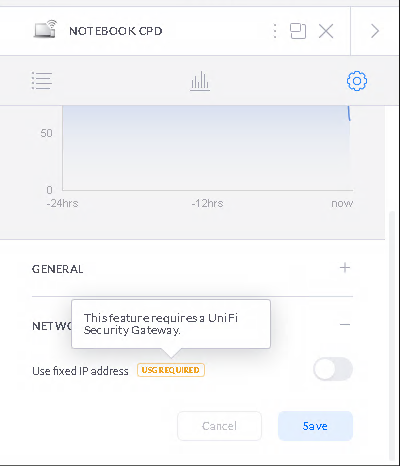Screen dimensions: 400x466
Task: Click the NOTEBOOK CPD title text
Action: (x=116, y=31)
